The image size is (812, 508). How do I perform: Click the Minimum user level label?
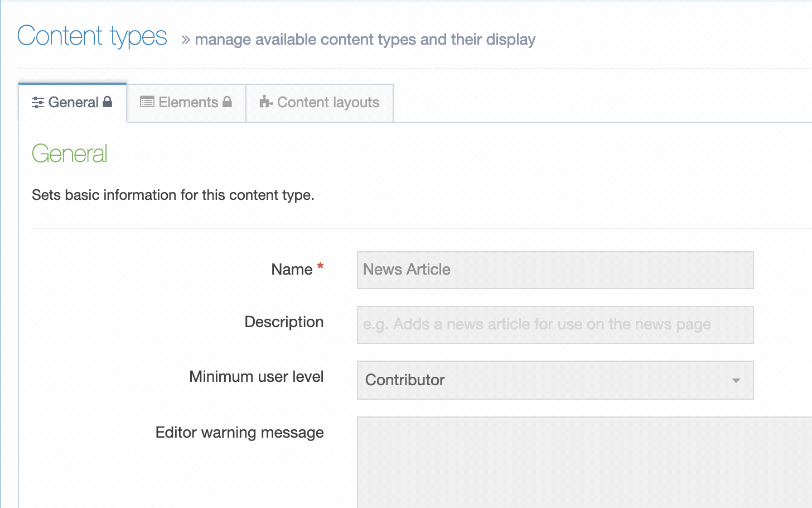click(256, 377)
